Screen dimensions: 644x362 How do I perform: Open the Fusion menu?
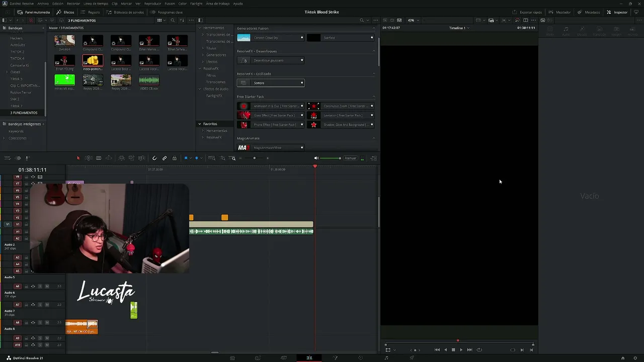click(170, 4)
